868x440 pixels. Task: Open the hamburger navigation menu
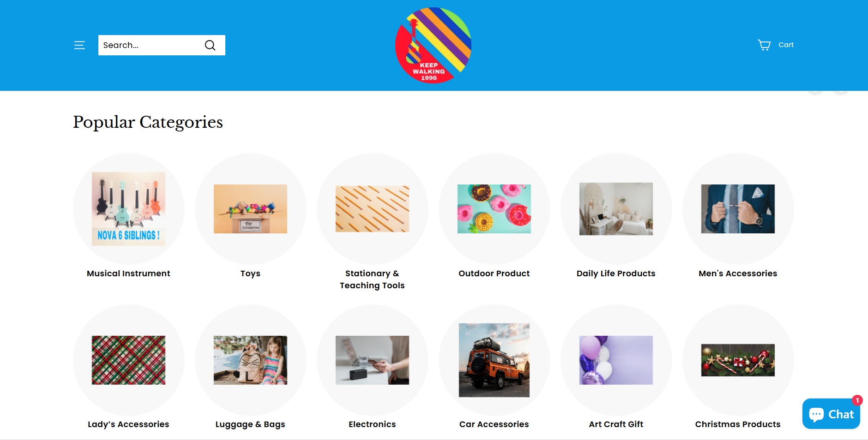coord(79,45)
